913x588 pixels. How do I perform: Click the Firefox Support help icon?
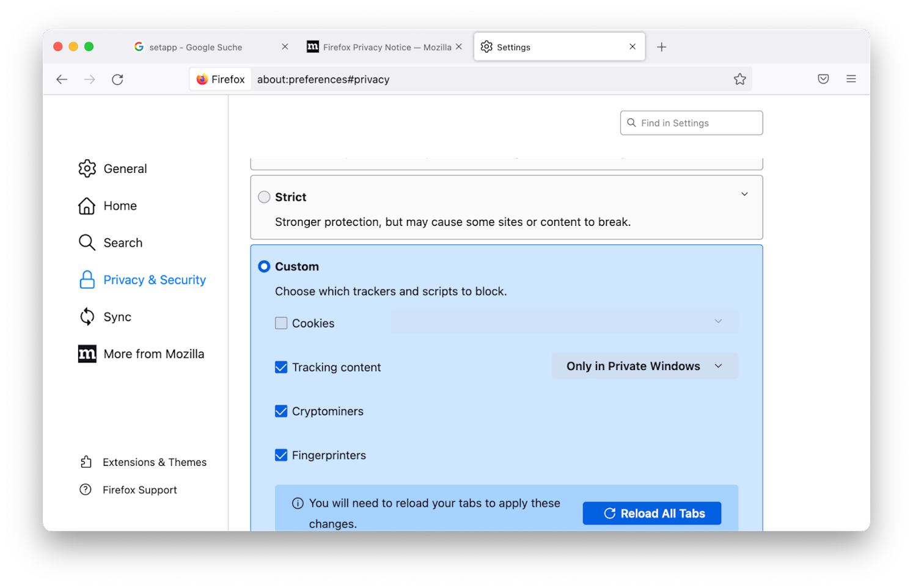(86, 490)
